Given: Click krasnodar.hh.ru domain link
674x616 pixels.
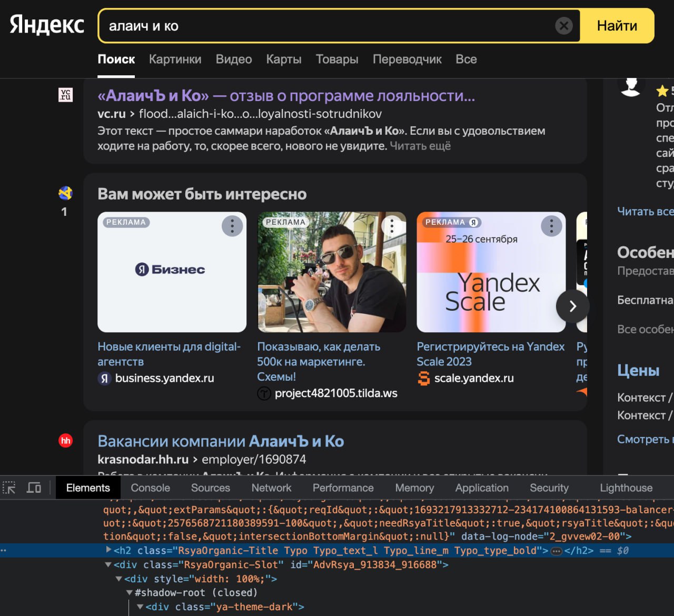Looking at the screenshot, I should point(143,459).
